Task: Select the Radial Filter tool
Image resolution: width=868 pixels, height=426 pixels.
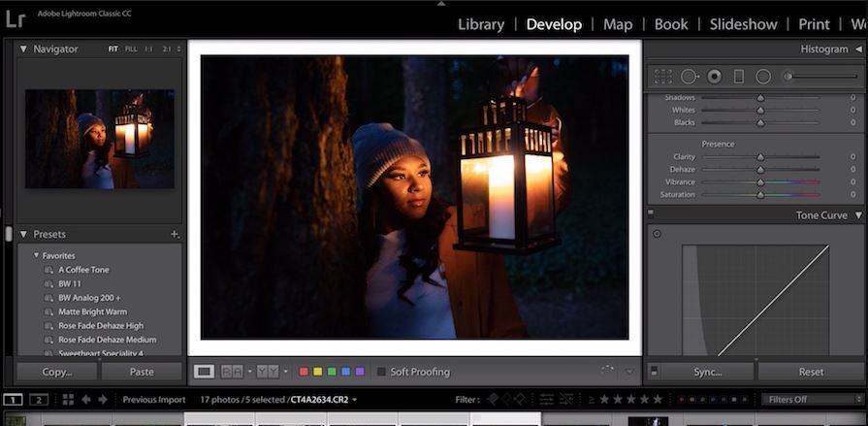Action: (763, 77)
